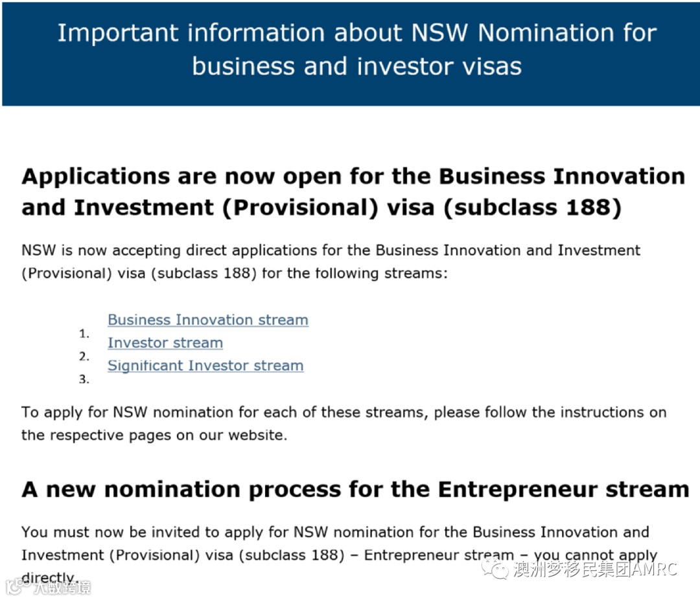Click the AMRC watermark text
This screenshot has width=700, height=600.
tap(594, 569)
